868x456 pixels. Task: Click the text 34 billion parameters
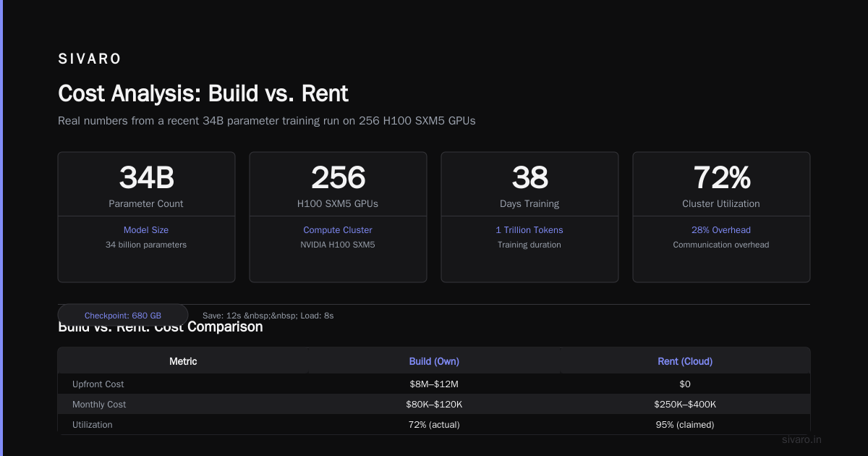[x=146, y=245]
